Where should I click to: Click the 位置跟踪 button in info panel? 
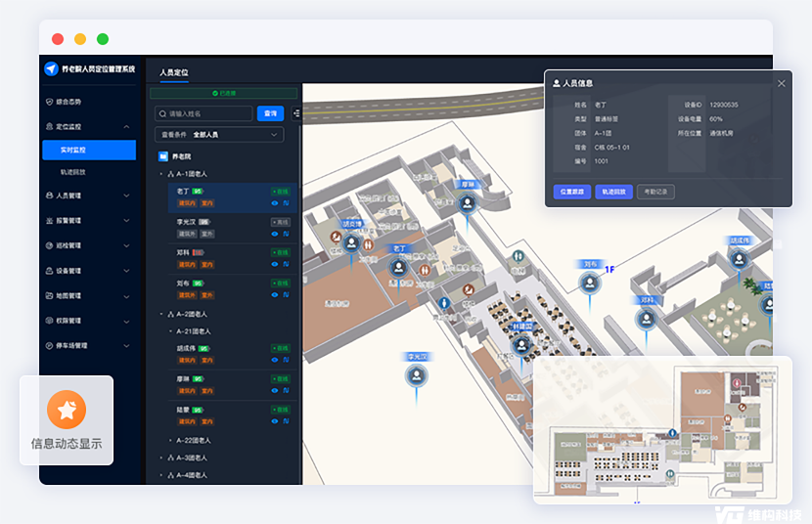(571, 192)
